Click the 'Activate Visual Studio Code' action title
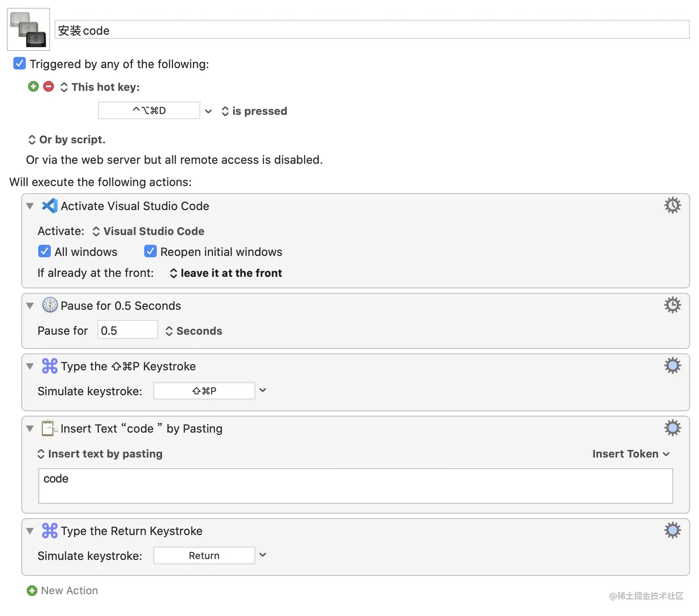 pos(135,206)
